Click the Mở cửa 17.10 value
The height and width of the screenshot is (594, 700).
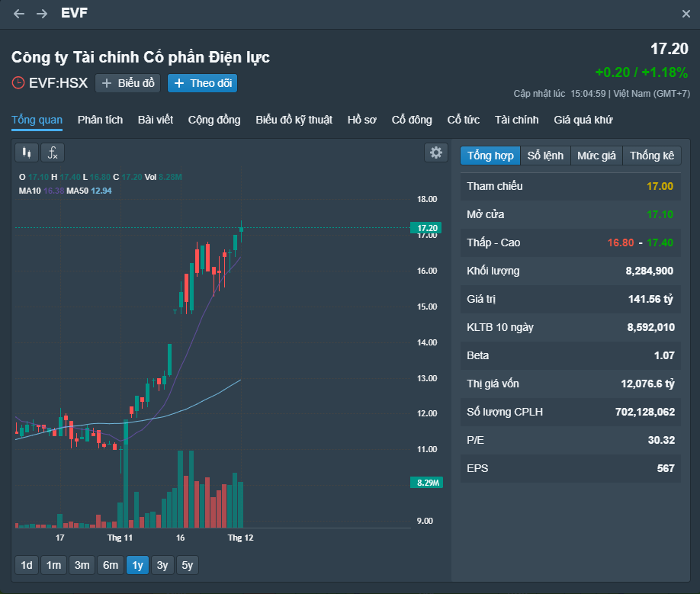[660, 214]
